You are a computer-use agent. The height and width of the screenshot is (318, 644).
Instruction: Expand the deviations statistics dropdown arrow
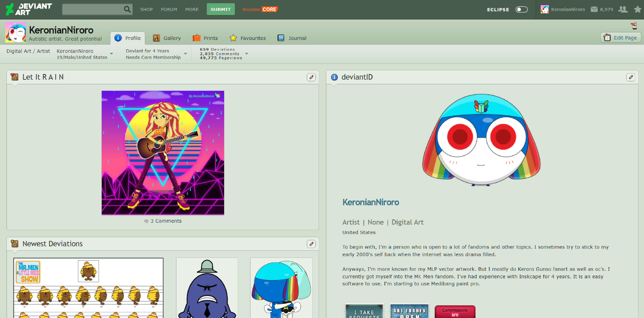(246, 54)
